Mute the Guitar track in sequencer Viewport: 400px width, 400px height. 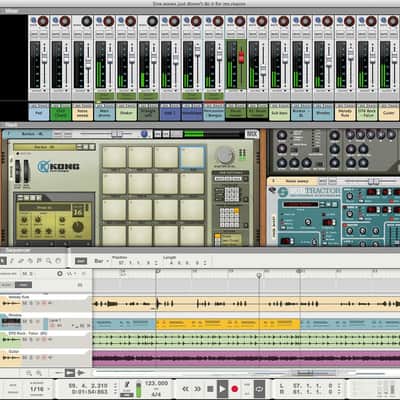pyautogui.click(x=25, y=358)
